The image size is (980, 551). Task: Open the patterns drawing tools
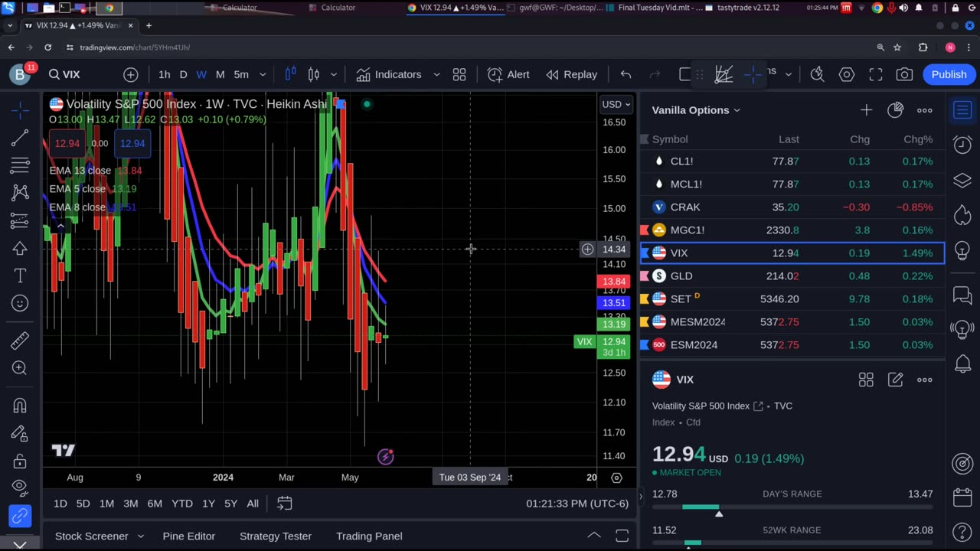coord(20,193)
